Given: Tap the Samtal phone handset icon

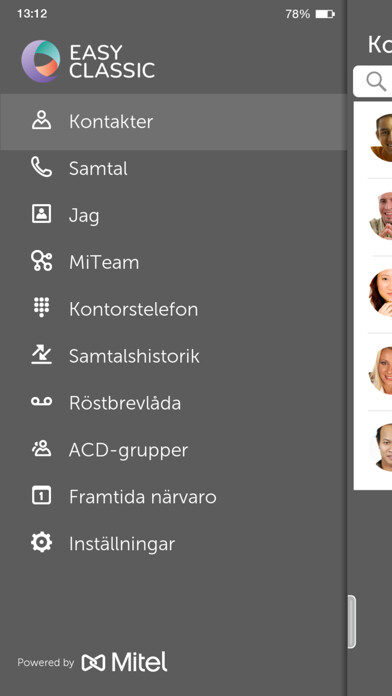Looking at the screenshot, I should click(x=42, y=168).
